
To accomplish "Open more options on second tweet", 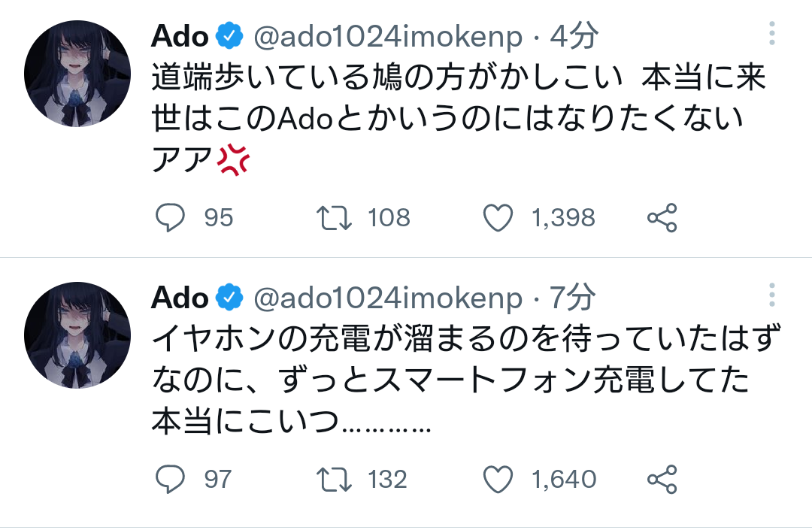I will click(772, 295).
